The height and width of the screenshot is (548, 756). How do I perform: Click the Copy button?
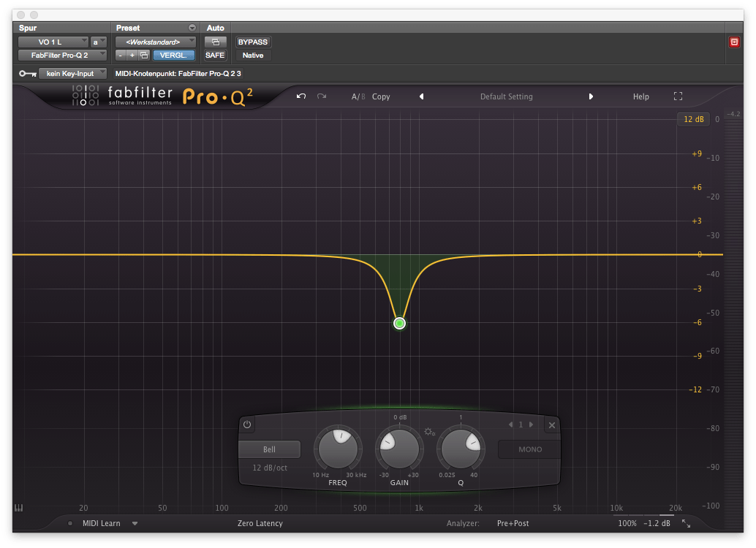click(x=381, y=96)
